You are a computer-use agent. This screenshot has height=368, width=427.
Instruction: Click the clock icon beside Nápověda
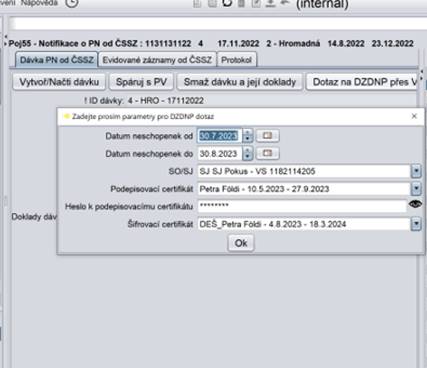pyautogui.click(x=72, y=3)
